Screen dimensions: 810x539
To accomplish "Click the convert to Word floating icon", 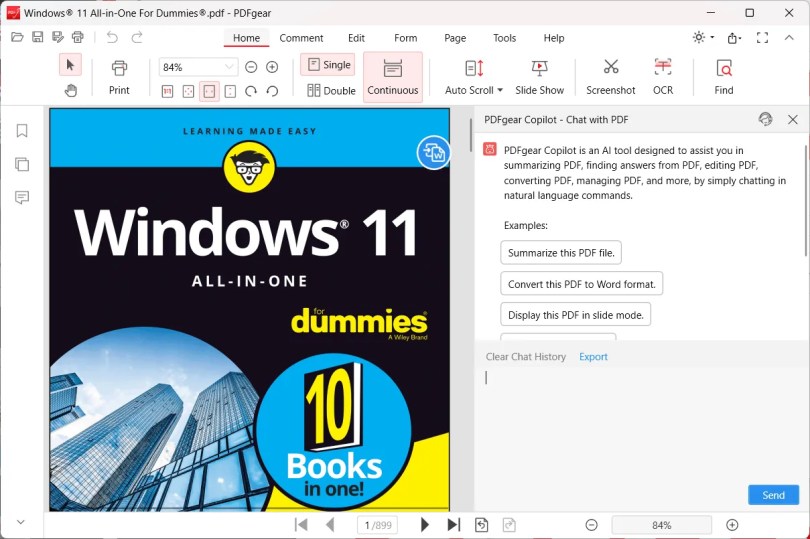I will pos(433,152).
